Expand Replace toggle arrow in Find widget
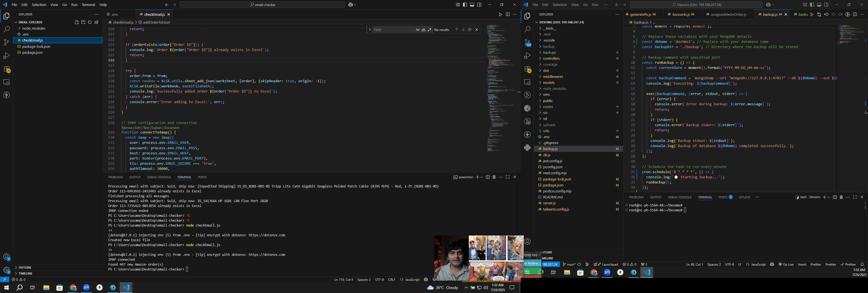The image size is (868, 293). [370, 30]
